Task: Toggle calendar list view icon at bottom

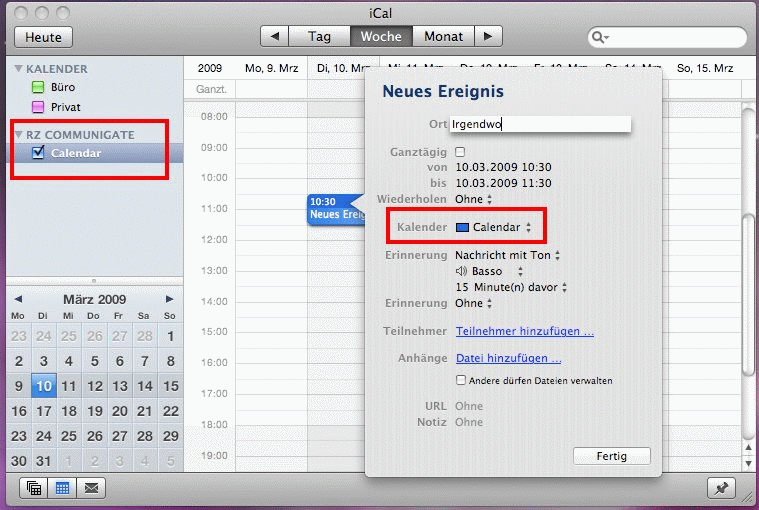Action: coord(34,488)
